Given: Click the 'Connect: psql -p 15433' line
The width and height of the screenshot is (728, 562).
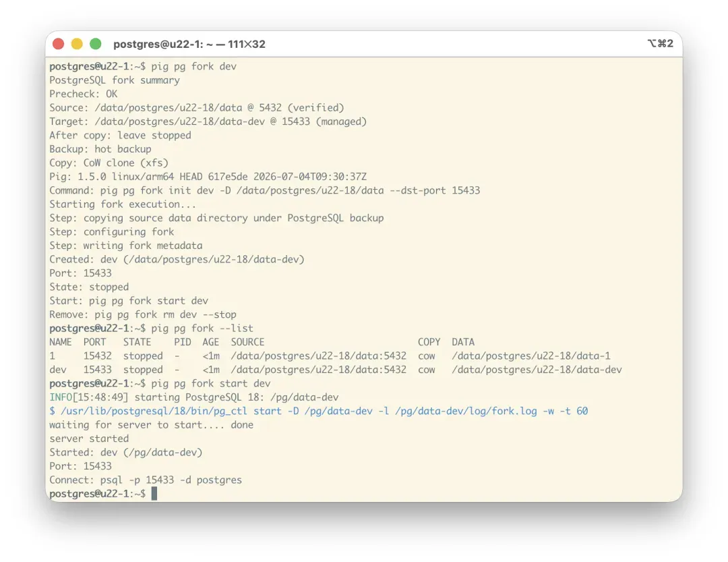Looking at the screenshot, I should coord(146,480).
